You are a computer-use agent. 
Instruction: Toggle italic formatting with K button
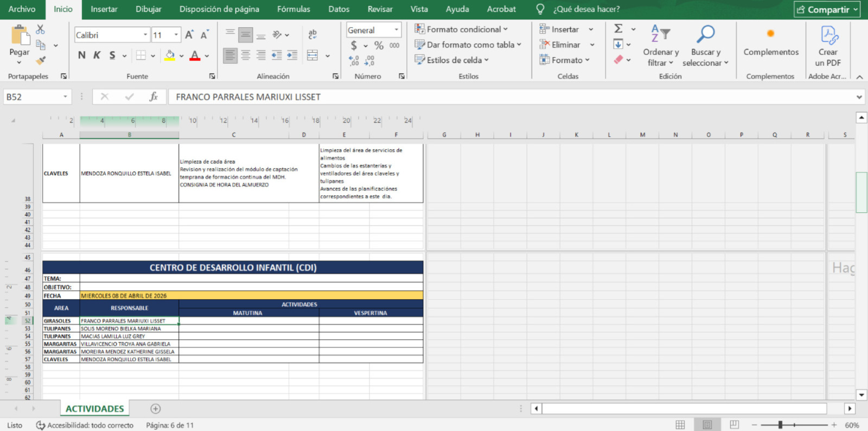(x=97, y=55)
